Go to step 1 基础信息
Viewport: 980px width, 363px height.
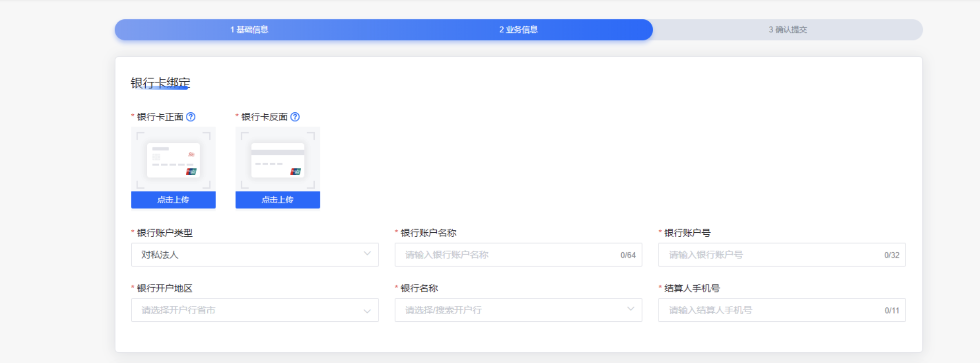click(249, 30)
